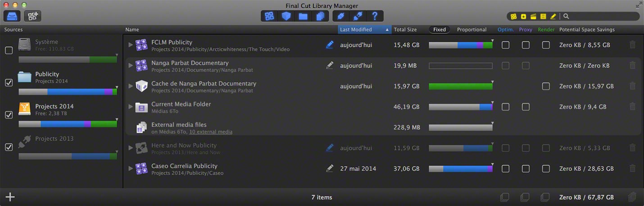644x206 pixels.
Task: Select the Projects 2013 source in sidebar
Action: coord(62,147)
